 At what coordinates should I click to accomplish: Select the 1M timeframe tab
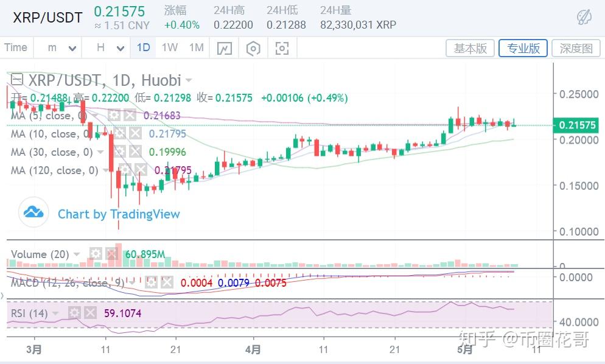click(196, 47)
